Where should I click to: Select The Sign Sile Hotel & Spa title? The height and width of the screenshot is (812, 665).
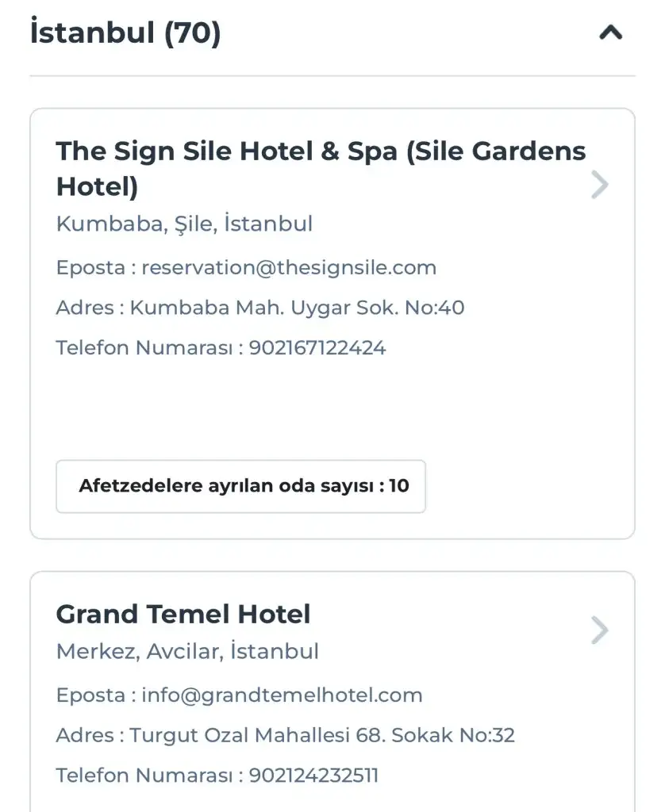tap(321, 168)
